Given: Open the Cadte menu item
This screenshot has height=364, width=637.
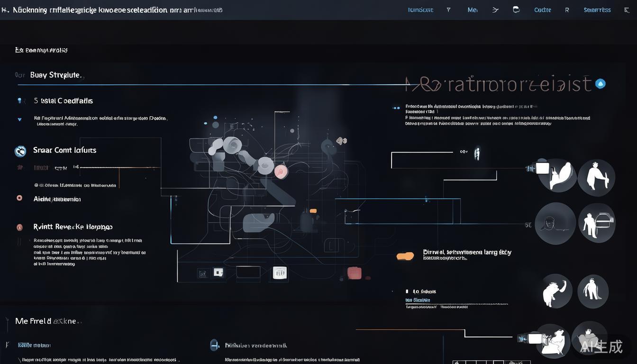Looking at the screenshot, I should point(542,9).
